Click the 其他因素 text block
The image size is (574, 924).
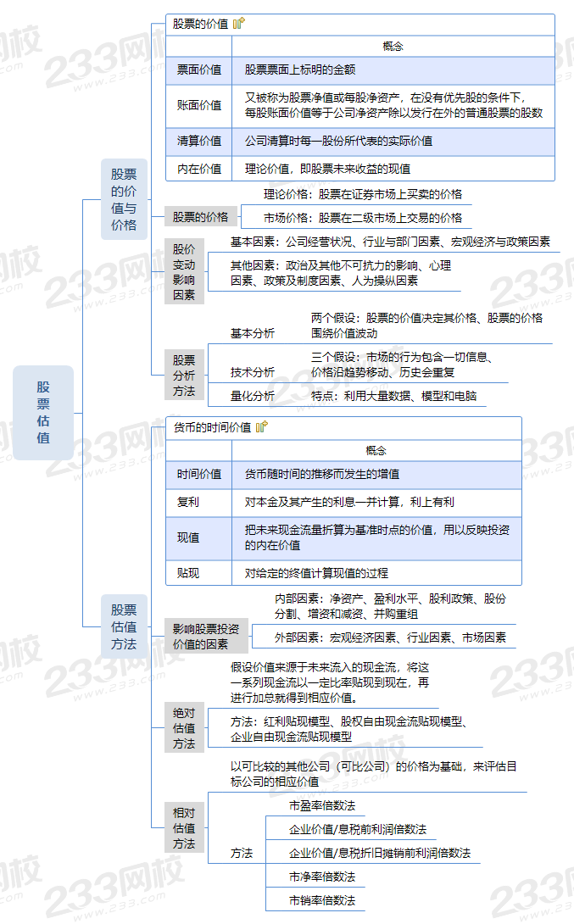coord(340,273)
